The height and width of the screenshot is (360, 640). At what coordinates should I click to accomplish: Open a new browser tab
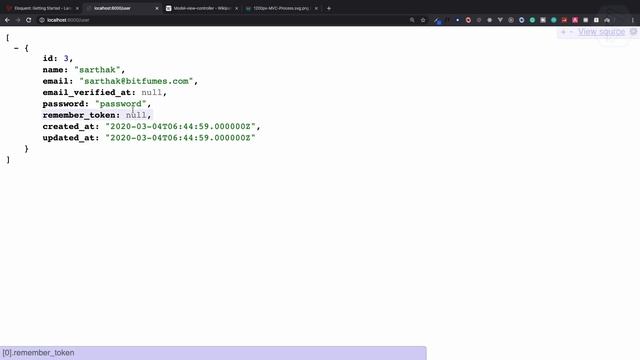click(329, 8)
